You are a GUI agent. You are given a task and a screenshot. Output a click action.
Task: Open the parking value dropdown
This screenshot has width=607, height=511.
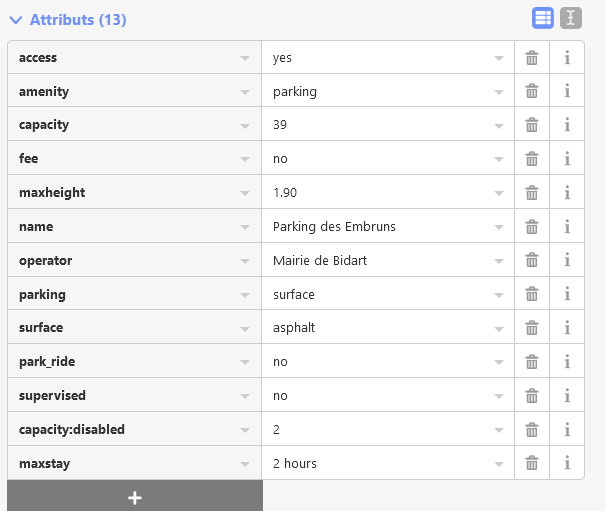click(x=499, y=295)
